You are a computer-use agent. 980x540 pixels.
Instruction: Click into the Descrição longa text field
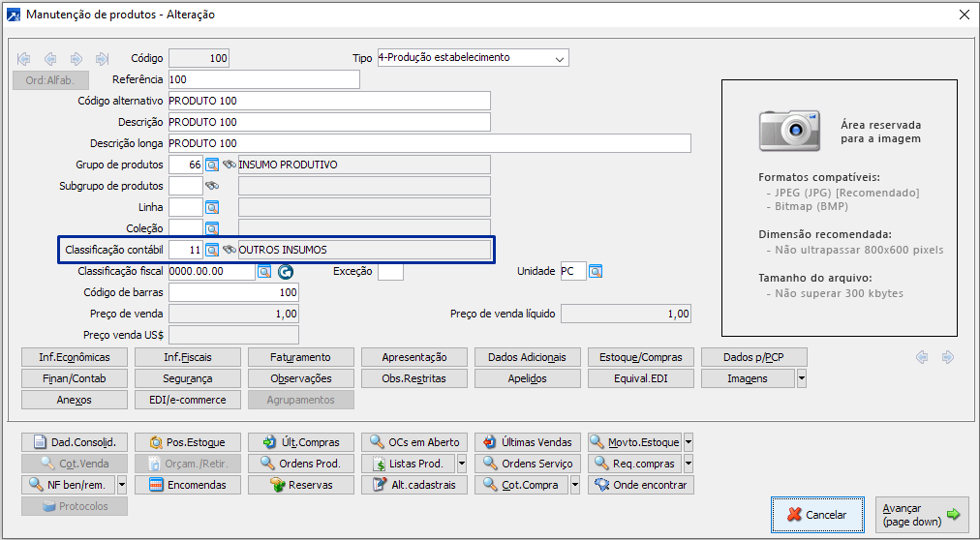[x=429, y=144]
